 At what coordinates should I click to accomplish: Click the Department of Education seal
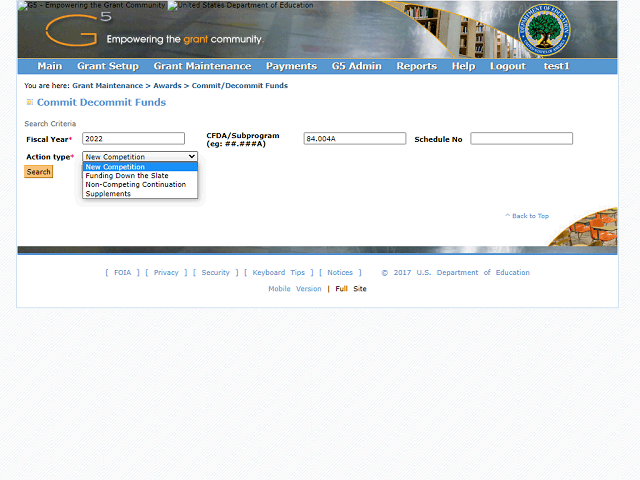tap(544, 30)
